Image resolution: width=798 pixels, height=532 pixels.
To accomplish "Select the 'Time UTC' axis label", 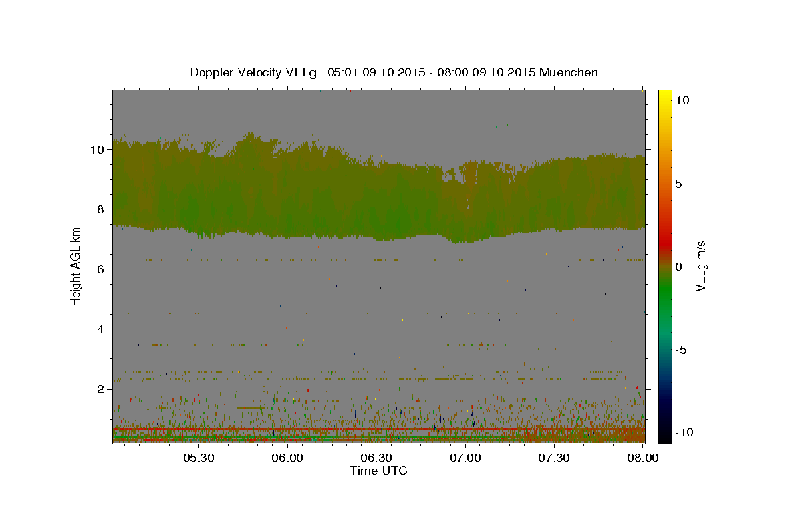I will click(x=378, y=471).
